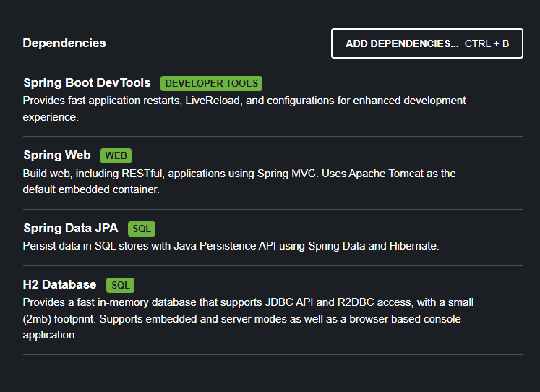The width and height of the screenshot is (540, 392).
Task: Select the Dependencies section heading
Action: click(x=64, y=43)
